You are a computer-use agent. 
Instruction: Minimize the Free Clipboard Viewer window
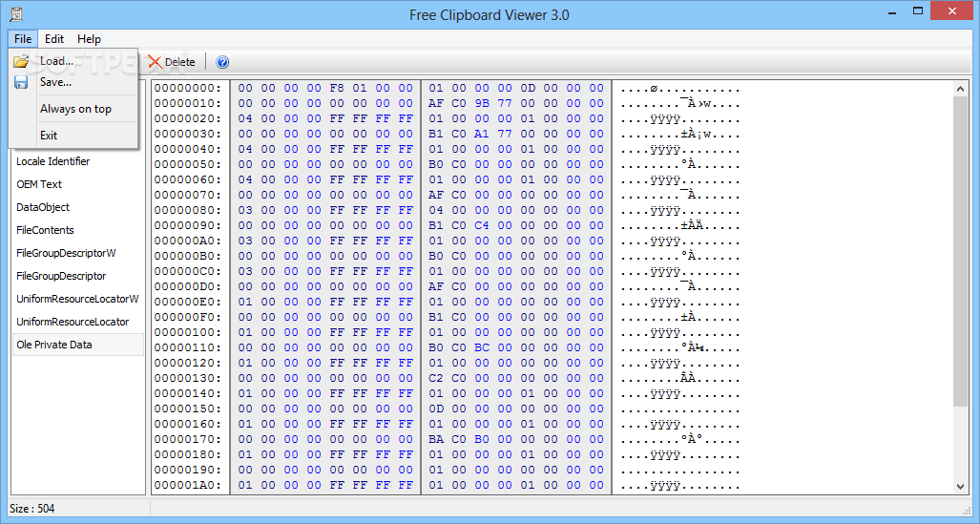coord(891,11)
